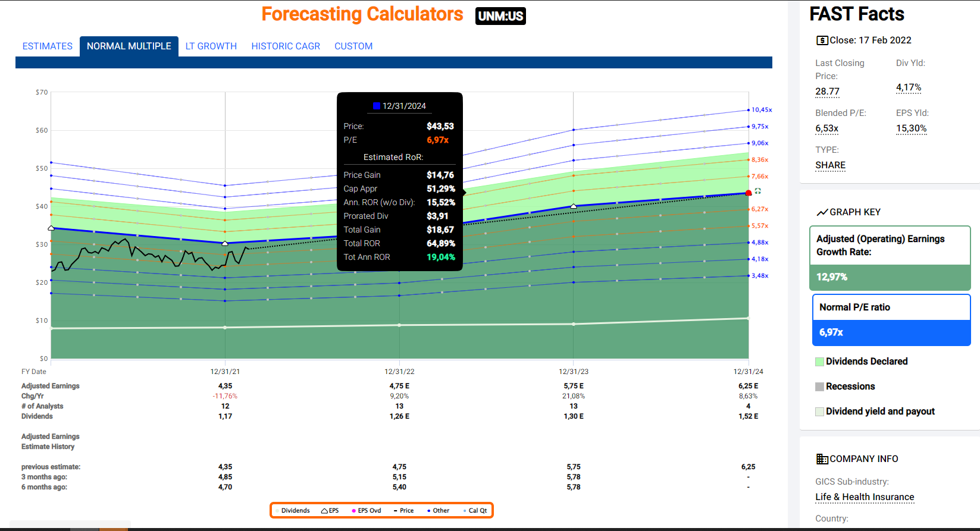Toggle Dividend yield and payout overlay
The image size is (980, 531).
(x=819, y=411)
